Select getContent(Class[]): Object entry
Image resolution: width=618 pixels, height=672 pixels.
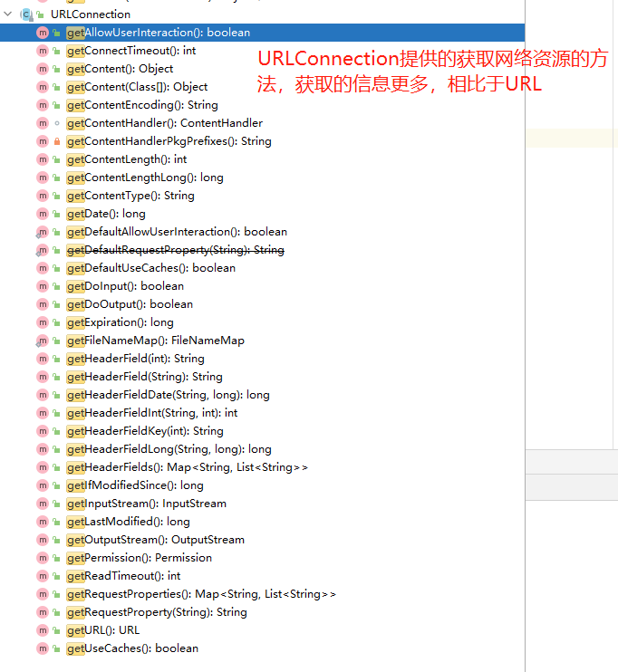point(137,87)
